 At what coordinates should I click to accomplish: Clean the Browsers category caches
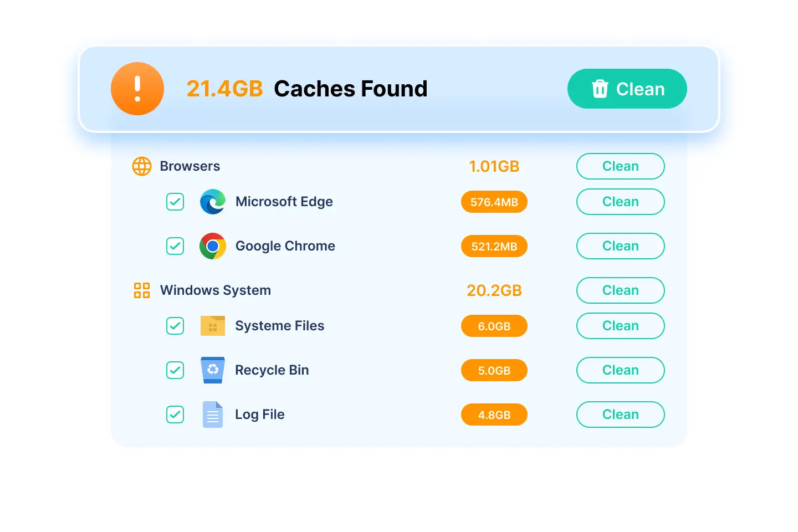(x=620, y=166)
